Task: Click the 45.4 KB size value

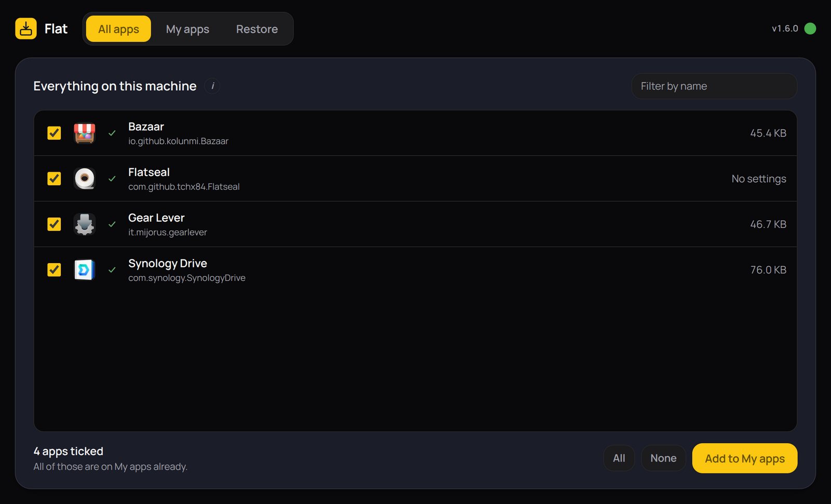Action: (x=768, y=133)
